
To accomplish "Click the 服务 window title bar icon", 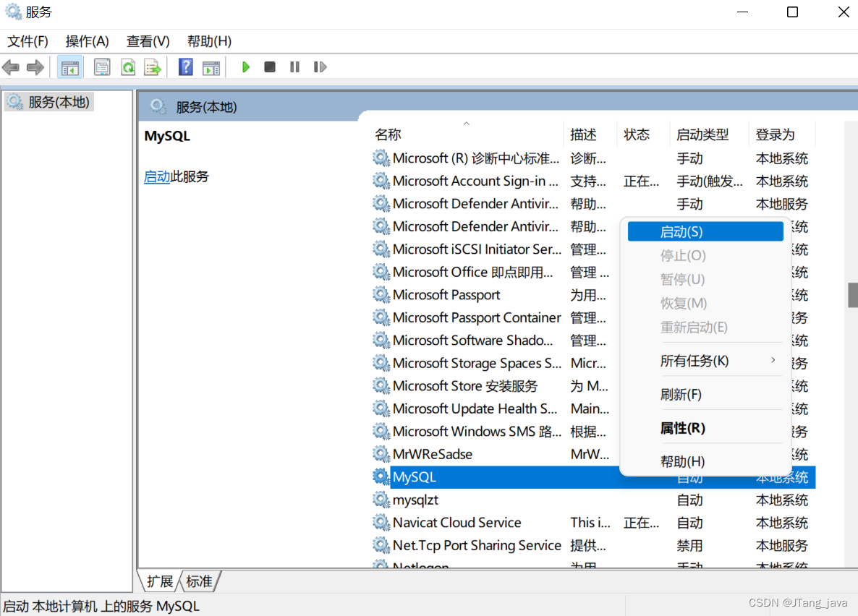I will (13, 12).
